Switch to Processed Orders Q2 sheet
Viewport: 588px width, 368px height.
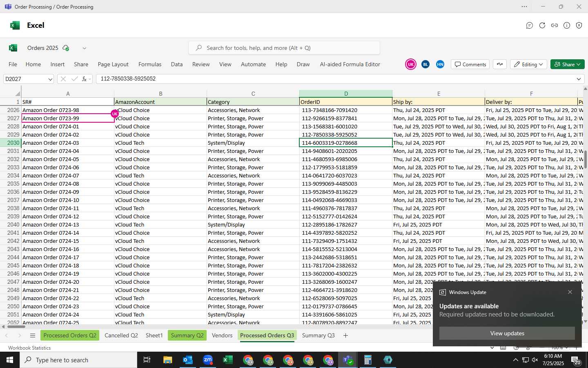(70, 335)
